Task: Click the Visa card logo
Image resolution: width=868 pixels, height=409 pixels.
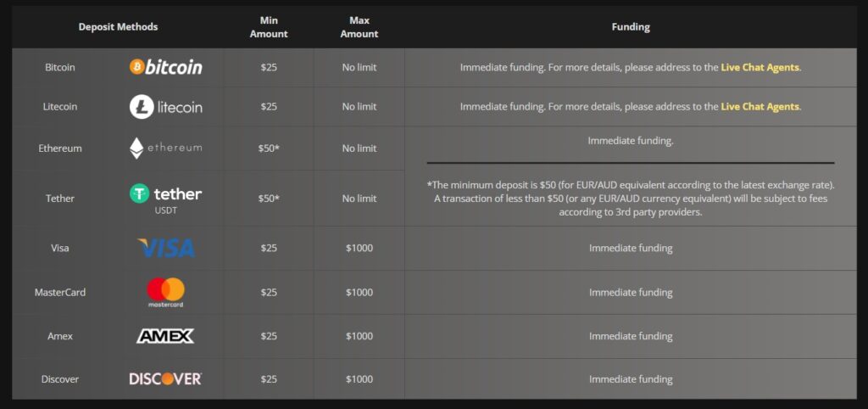Action: 165,248
